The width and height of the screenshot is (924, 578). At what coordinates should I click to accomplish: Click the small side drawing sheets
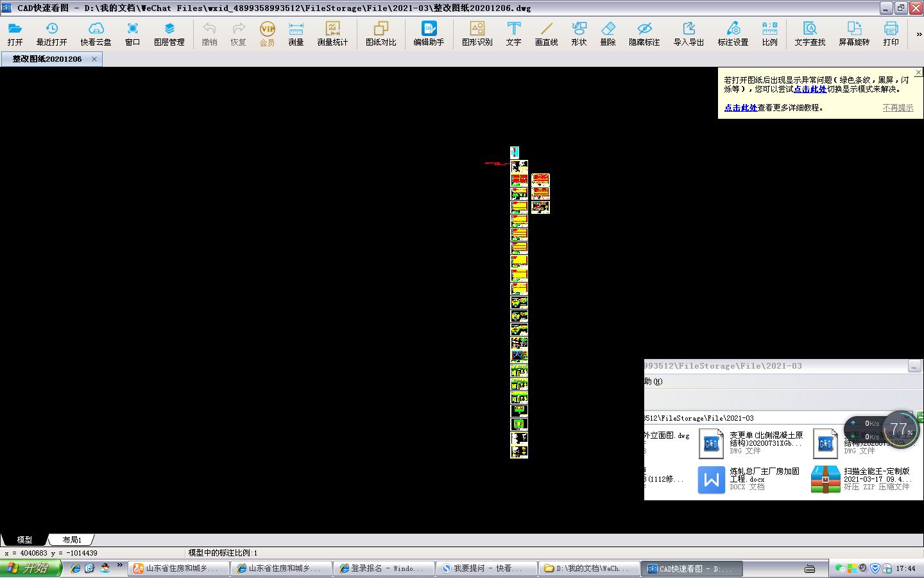pos(540,193)
